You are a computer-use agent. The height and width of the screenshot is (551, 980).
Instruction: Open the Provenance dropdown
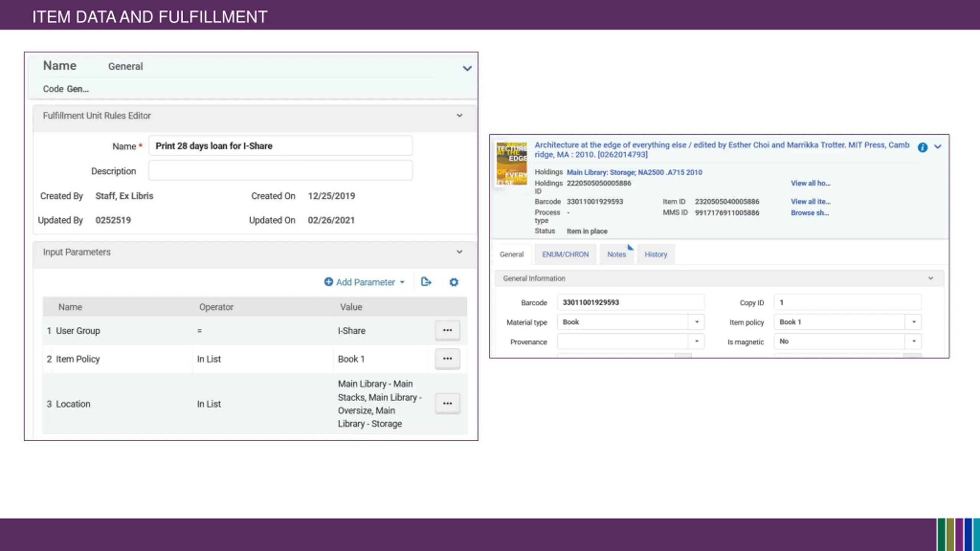(x=696, y=341)
